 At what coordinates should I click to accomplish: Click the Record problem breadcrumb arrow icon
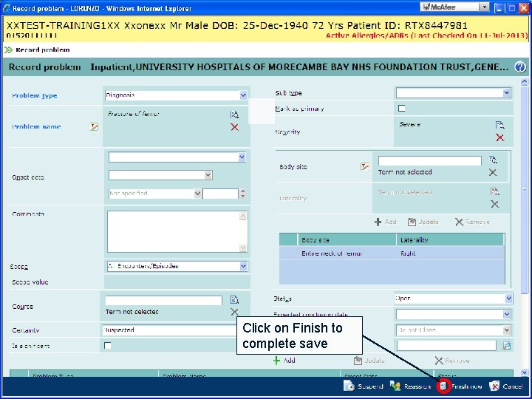pos(8,50)
